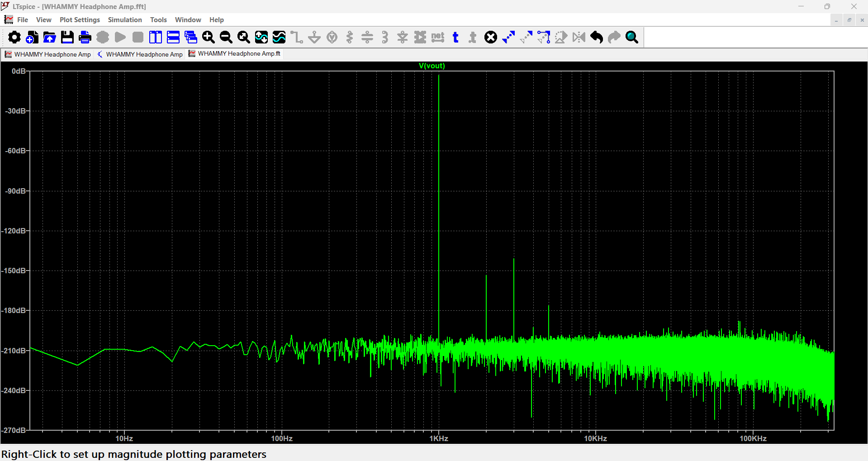Zoom in with the magnifier plus icon
Viewport: 868px width, 461px height.
tap(209, 37)
